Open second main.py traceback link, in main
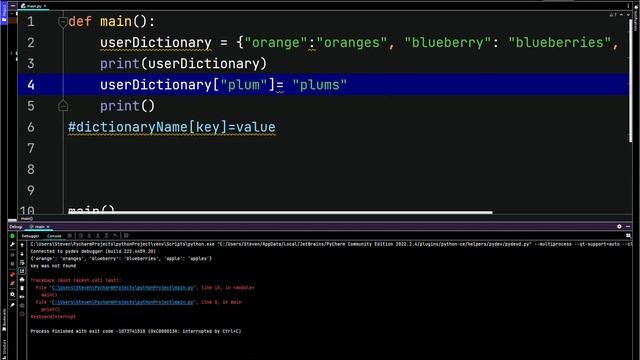The height and width of the screenshot is (360, 640). pyautogui.click(x=122, y=302)
